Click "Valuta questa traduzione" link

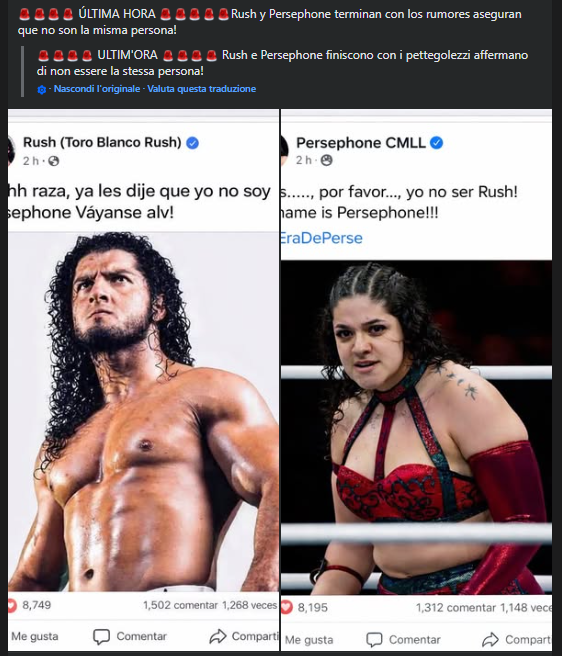click(x=202, y=89)
